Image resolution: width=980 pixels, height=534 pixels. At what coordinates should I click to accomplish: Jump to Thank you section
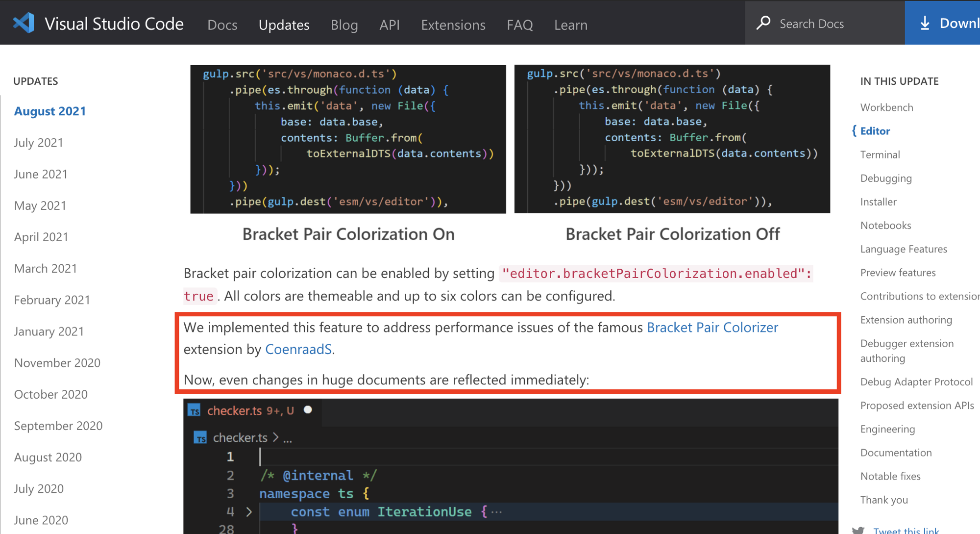pyautogui.click(x=884, y=500)
